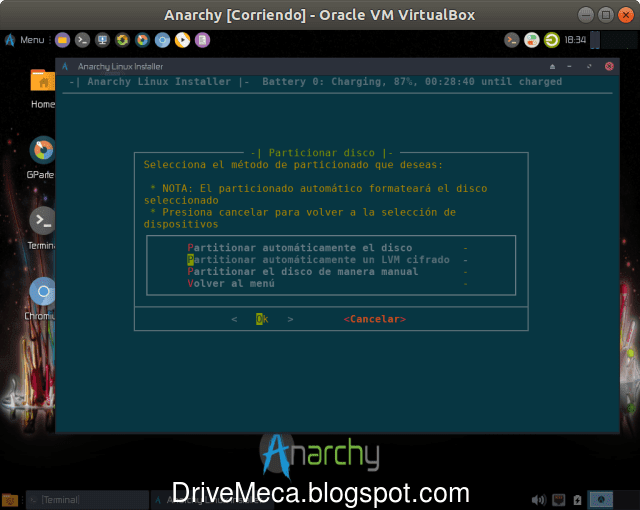Open the purple file manager icon in the panel

coord(62,40)
